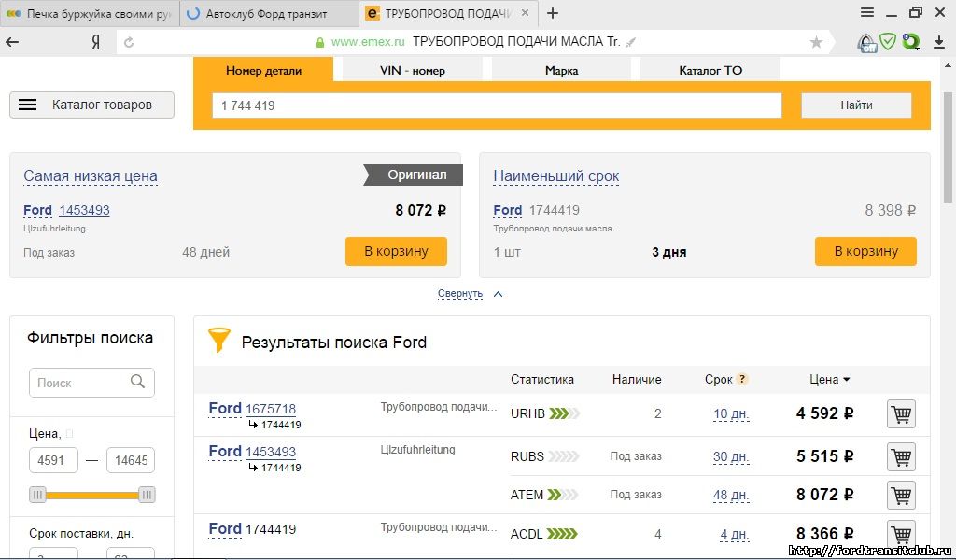Switch to the Каталог ТО tab
Image resolution: width=956 pixels, height=560 pixels.
click(x=710, y=71)
